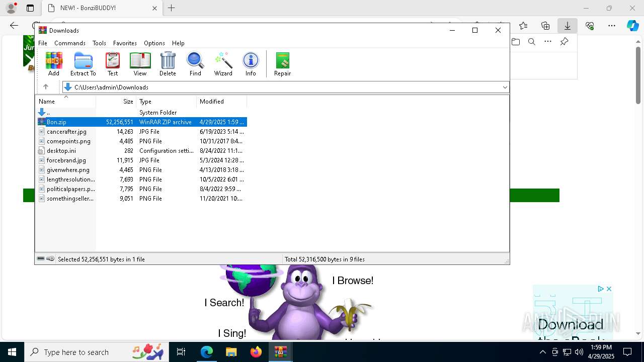Expand the path address dropdown
The height and width of the screenshot is (362, 644).
point(505,87)
